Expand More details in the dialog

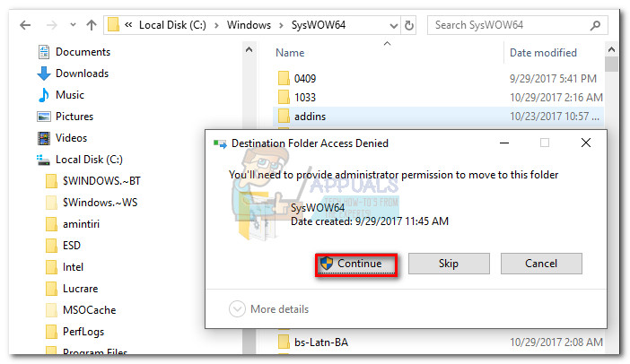click(x=269, y=309)
